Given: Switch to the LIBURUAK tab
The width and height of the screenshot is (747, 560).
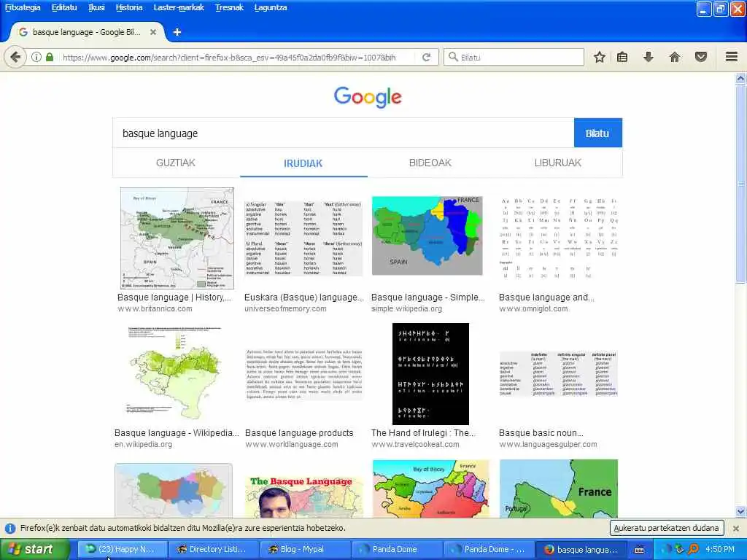Looking at the screenshot, I should click(x=558, y=163).
